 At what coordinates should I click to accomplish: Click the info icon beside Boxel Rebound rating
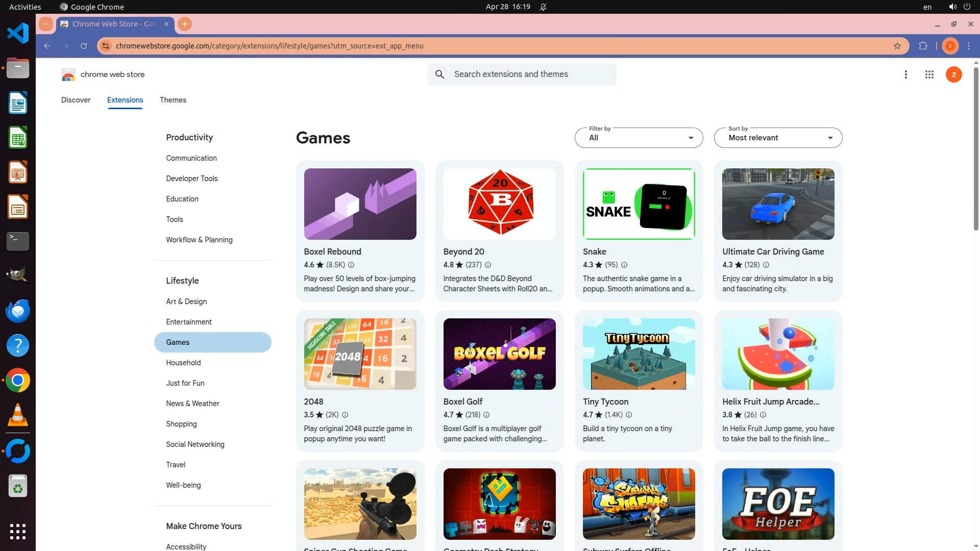click(351, 265)
